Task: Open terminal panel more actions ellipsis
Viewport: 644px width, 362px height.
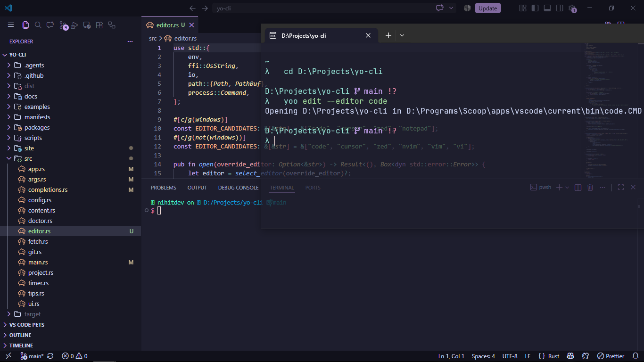Action: [603, 187]
